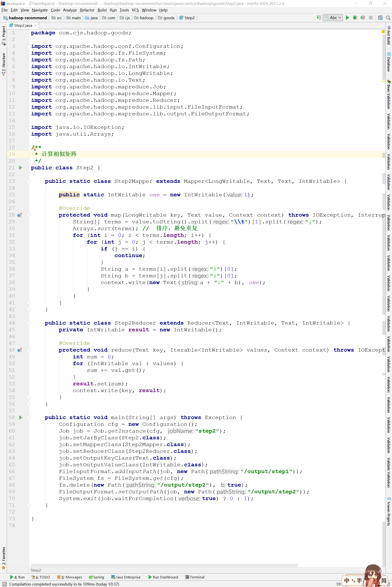
Task: Click the Make Project build icon
Action: point(319,18)
